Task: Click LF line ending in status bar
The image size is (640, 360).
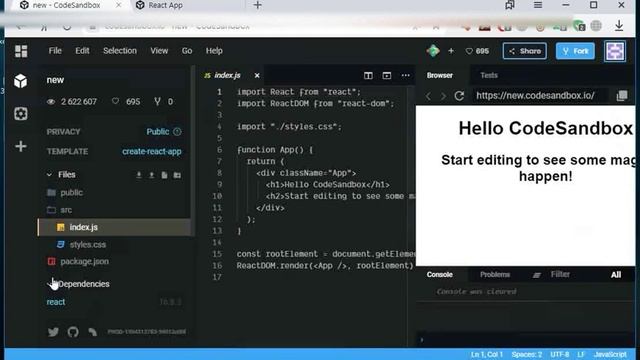Action: pyautogui.click(x=581, y=354)
